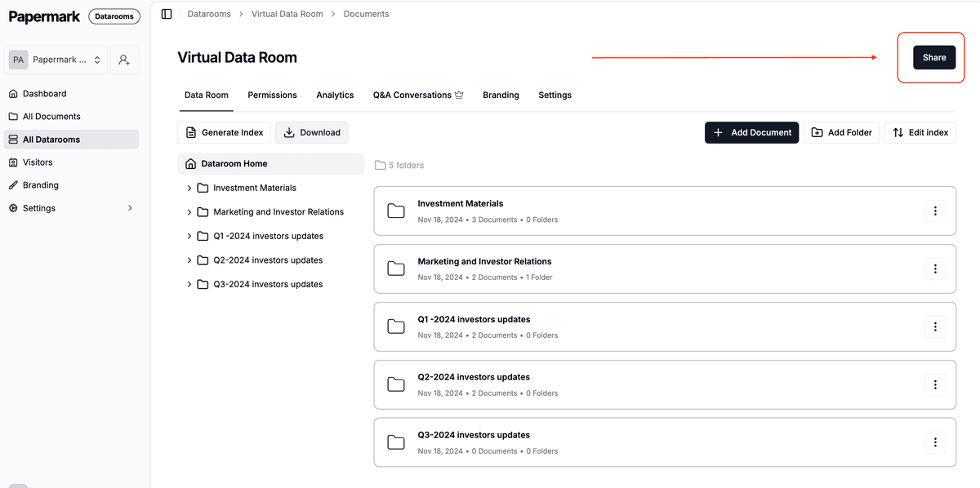Toggle the sidebar panel icon
This screenshot has height=488, width=980.
pos(167,14)
